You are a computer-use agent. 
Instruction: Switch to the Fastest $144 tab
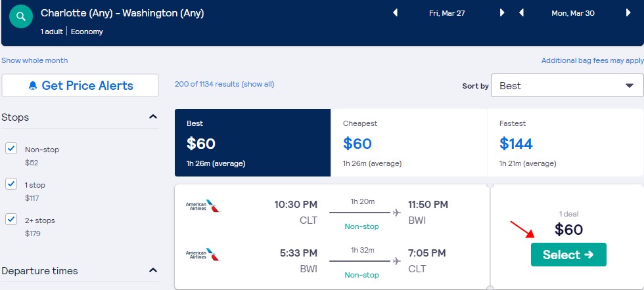click(565, 143)
